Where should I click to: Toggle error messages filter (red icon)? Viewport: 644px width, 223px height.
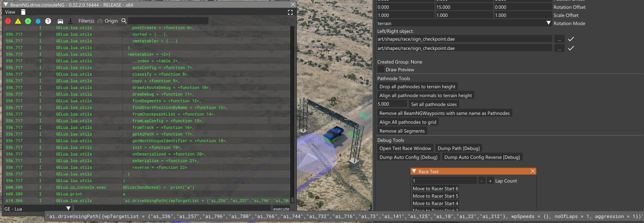8,21
